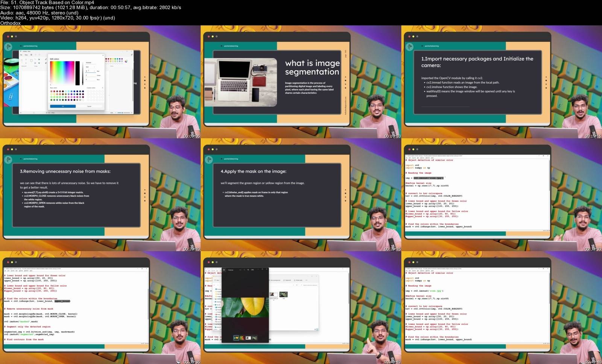Click the blue OK button in Edit colors
602x364 pixels.
click(x=63, y=106)
